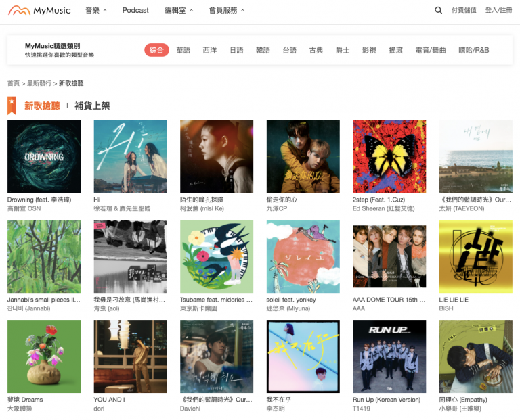Open the 2step butterfly album cover

(x=389, y=156)
